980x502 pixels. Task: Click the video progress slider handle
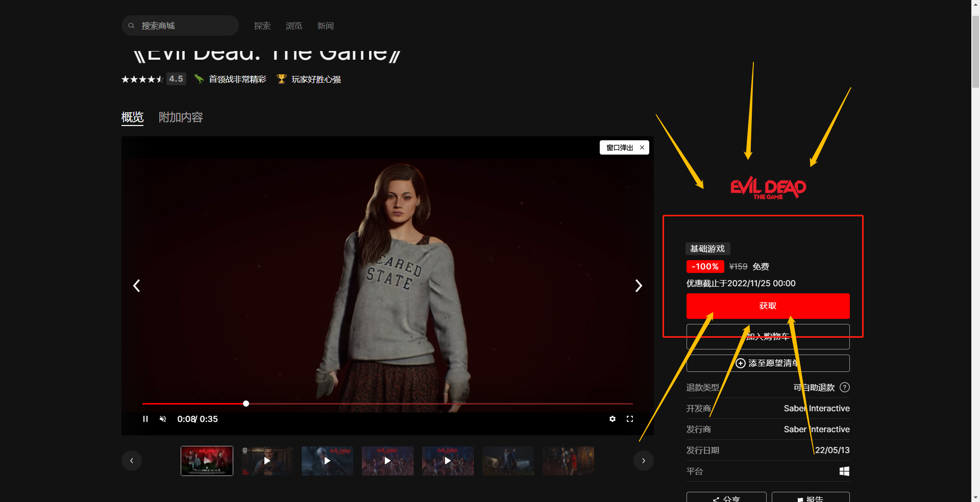pyautogui.click(x=246, y=404)
